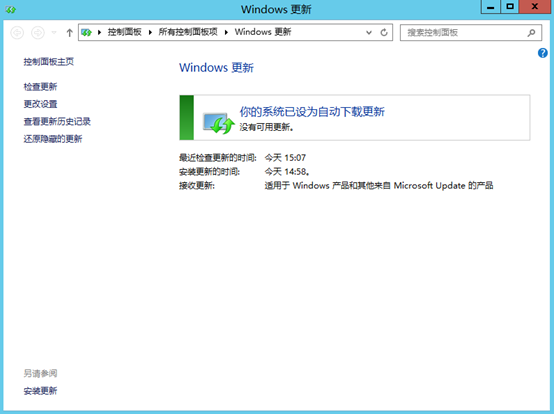Open help with the blue question mark icon
554x414 pixels.
tap(543, 53)
